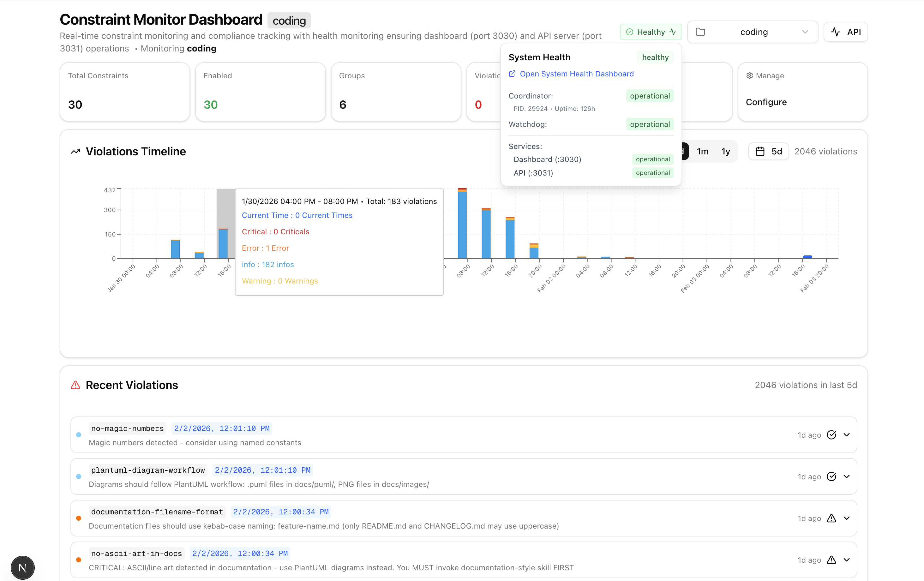
Task: Click 'PID: 29924 • Uptime: 126h' text
Action: [x=554, y=109]
